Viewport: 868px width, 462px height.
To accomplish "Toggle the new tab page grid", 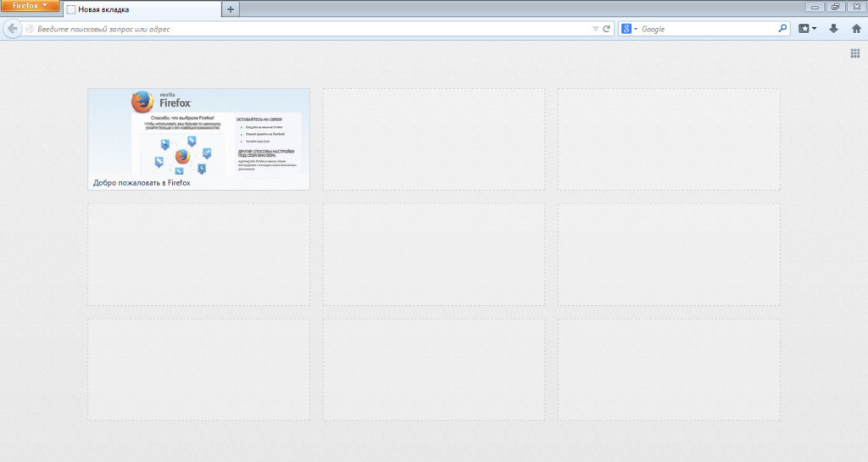I will (x=855, y=53).
